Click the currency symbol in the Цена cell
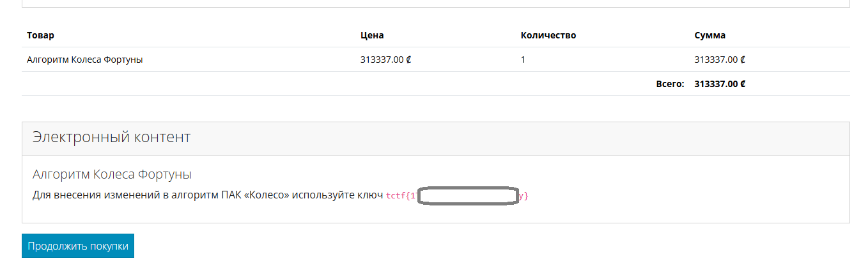Viewport: 868px width, 265px height. click(409, 60)
